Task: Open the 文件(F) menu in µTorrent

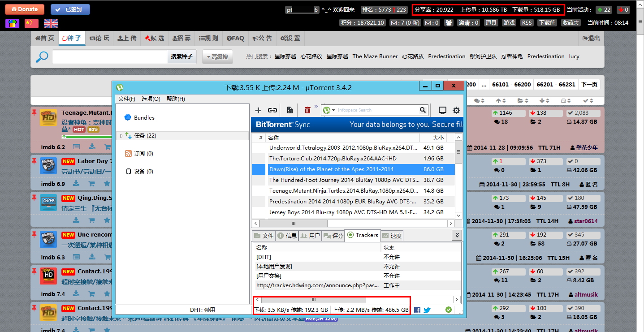Action: tap(127, 99)
